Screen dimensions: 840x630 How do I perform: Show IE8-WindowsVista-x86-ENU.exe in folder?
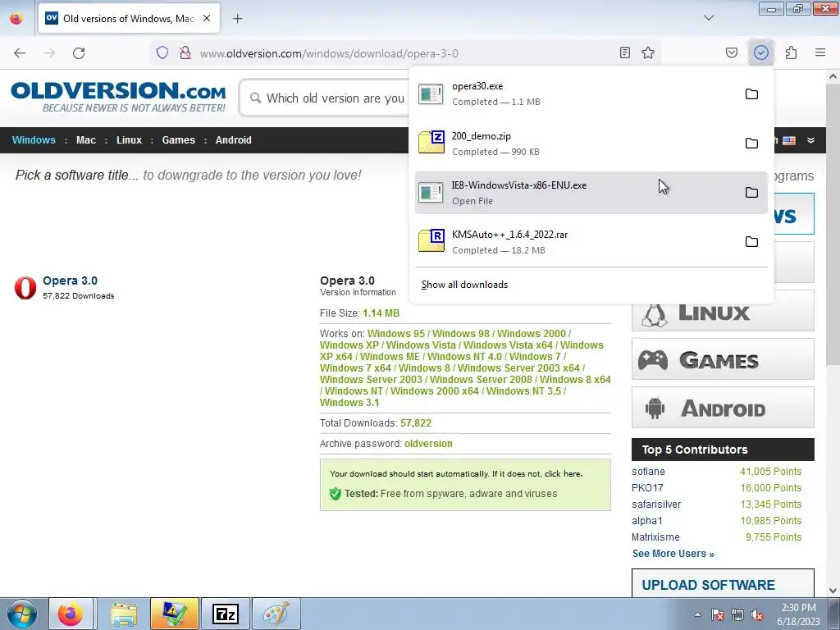pyautogui.click(x=751, y=192)
